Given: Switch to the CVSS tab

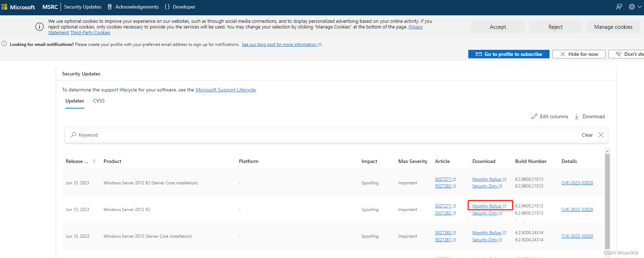Looking at the screenshot, I should click(99, 101).
